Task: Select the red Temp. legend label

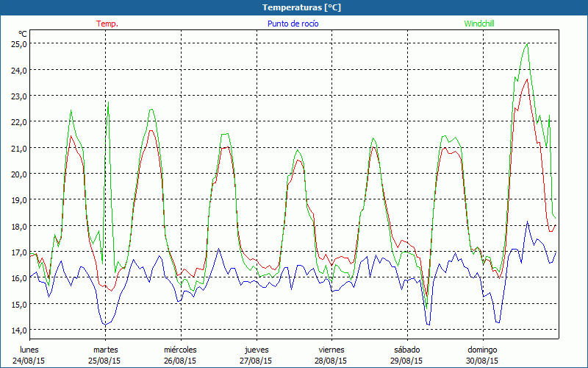Action: [x=107, y=24]
